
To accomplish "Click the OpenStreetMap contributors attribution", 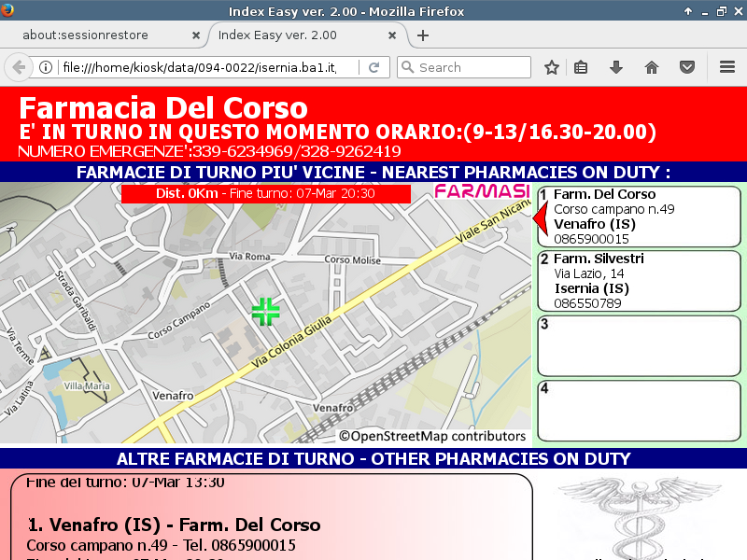I will pyautogui.click(x=431, y=436).
